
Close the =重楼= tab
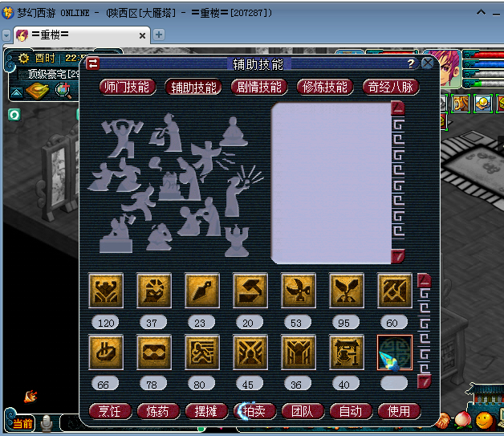point(142,35)
